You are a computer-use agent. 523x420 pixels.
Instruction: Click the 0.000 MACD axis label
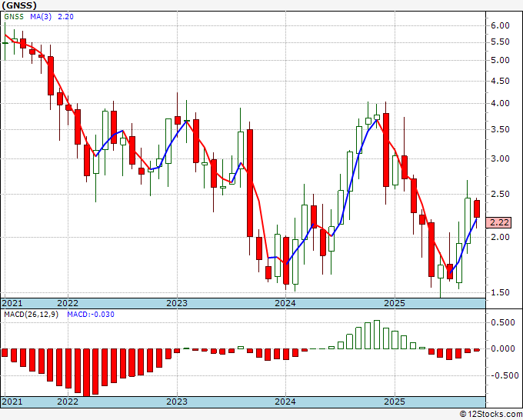coord(503,349)
